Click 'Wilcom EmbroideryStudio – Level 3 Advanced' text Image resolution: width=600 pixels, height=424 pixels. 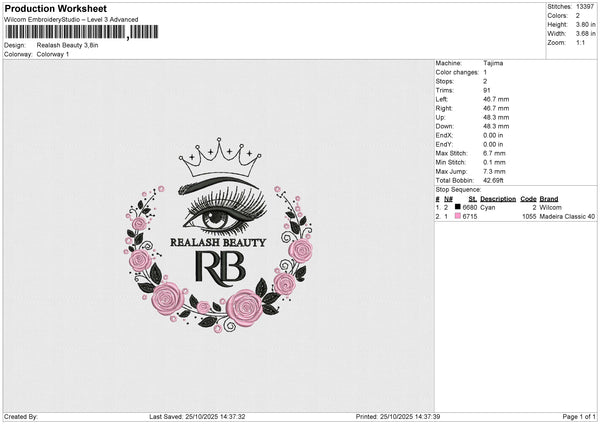71,20
